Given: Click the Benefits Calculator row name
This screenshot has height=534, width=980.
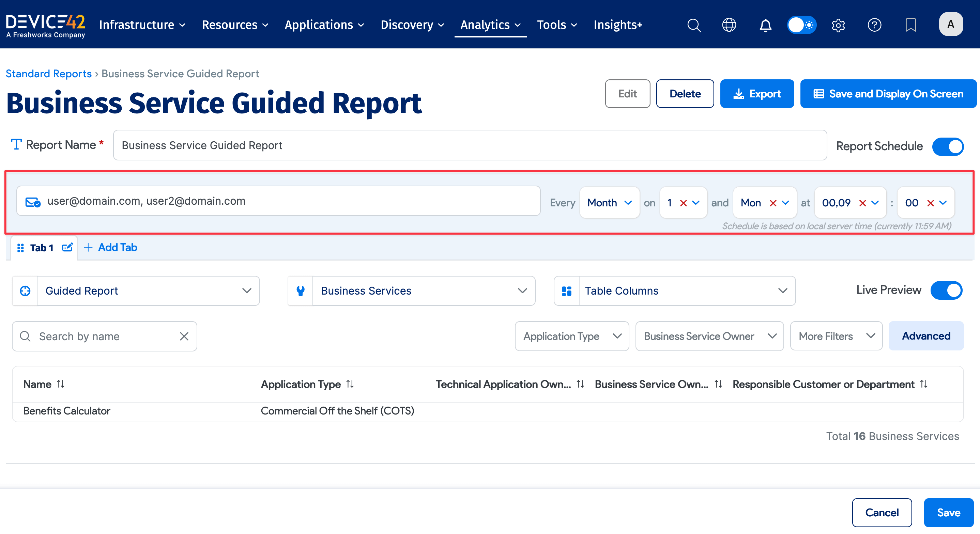Looking at the screenshot, I should click(66, 411).
